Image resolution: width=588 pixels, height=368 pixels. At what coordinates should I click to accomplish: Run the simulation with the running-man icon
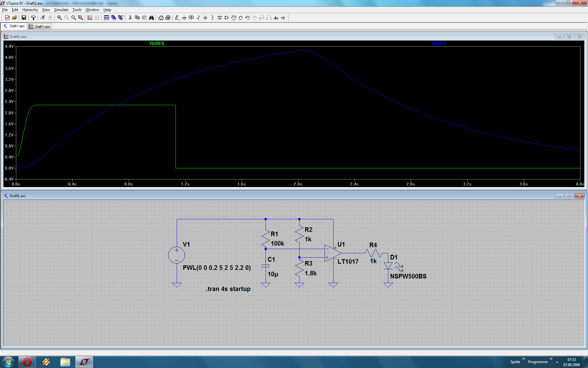[x=43, y=18]
